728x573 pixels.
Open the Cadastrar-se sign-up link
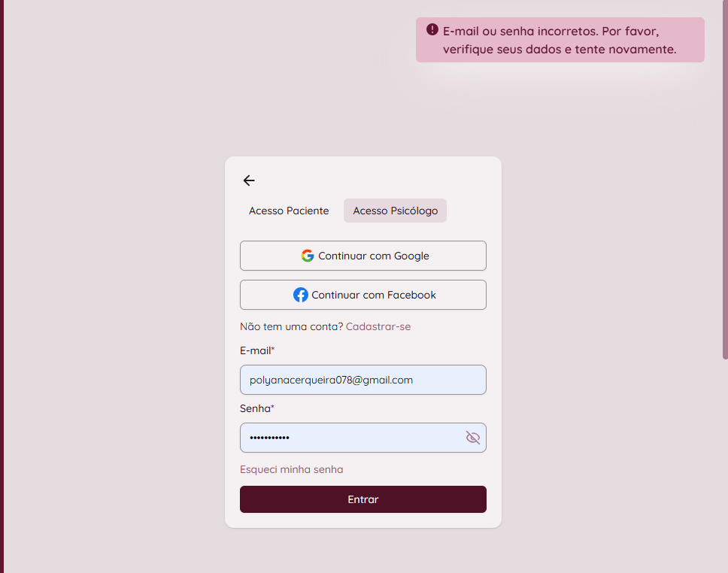click(x=378, y=326)
